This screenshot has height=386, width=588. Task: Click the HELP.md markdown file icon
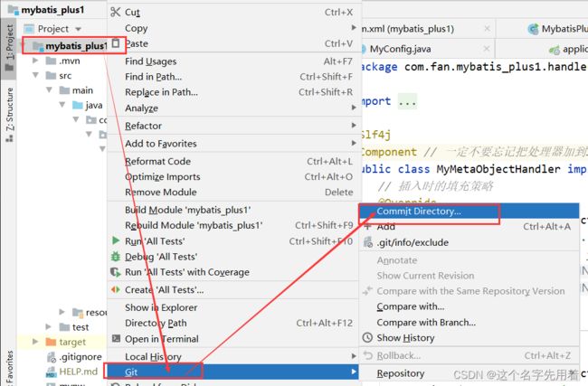(x=52, y=372)
